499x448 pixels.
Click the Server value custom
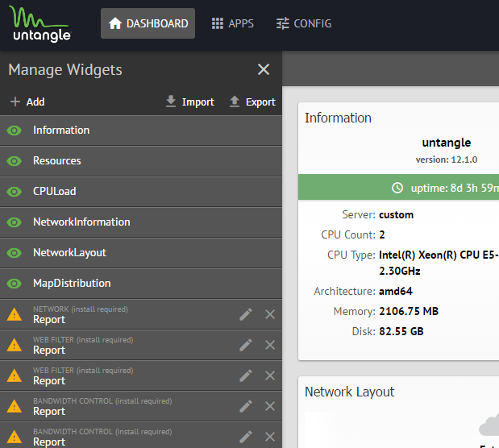pyautogui.click(x=396, y=215)
